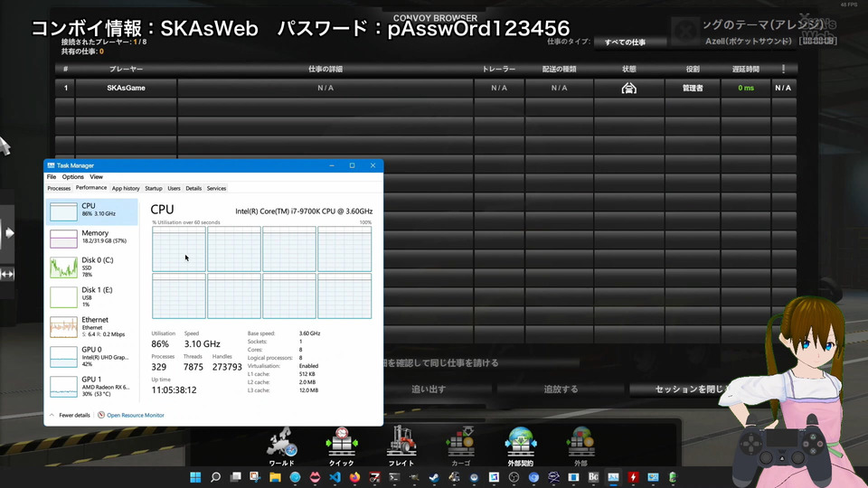Click the first CPU core graph
Image resolution: width=868 pixels, height=488 pixels.
[x=179, y=249]
